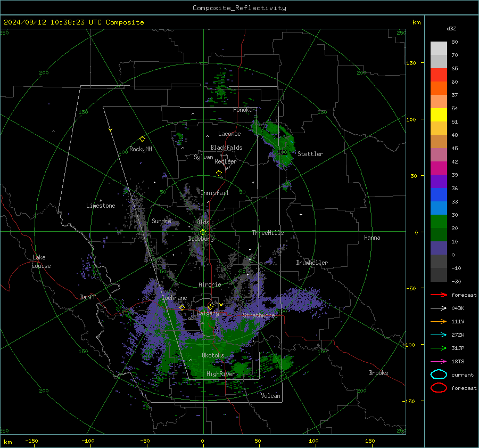Click the Brooks town label
479x448 pixels.
[378, 373]
